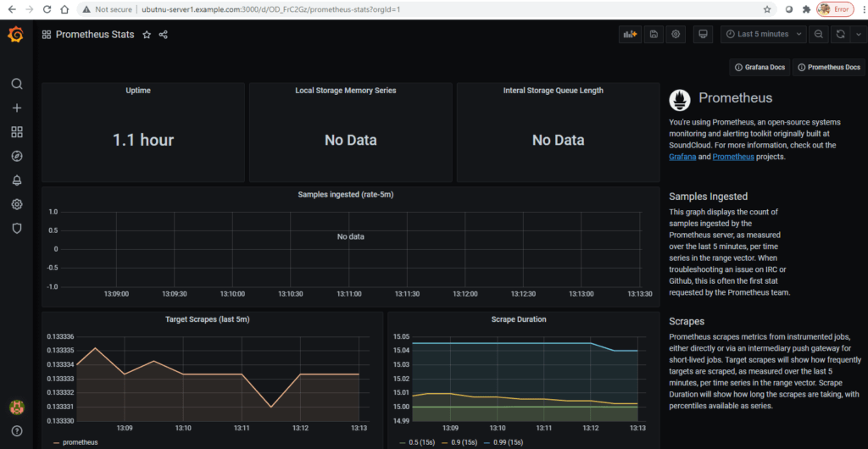Open Local Storage Memory Series panel menu
The width and height of the screenshot is (868, 449).
tap(346, 91)
